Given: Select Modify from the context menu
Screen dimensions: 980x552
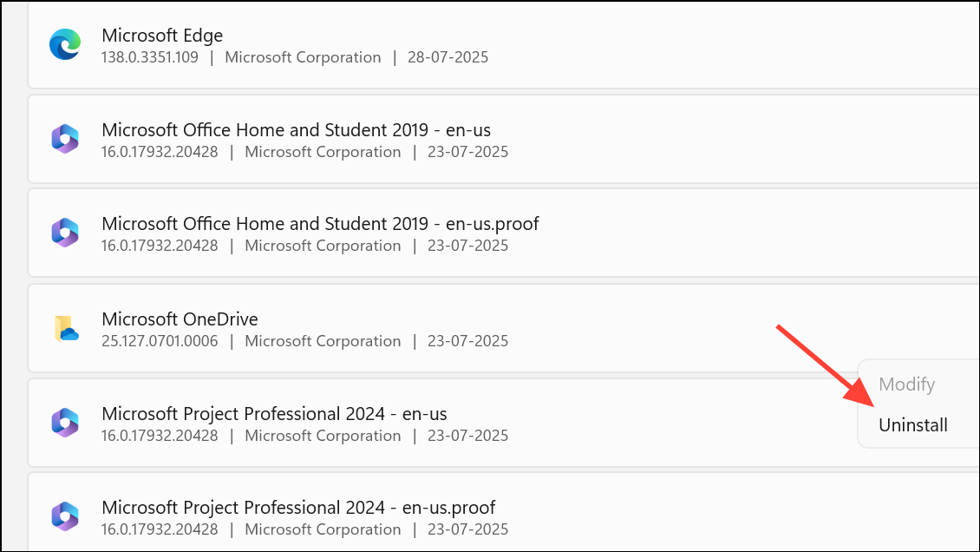Looking at the screenshot, I should (907, 384).
